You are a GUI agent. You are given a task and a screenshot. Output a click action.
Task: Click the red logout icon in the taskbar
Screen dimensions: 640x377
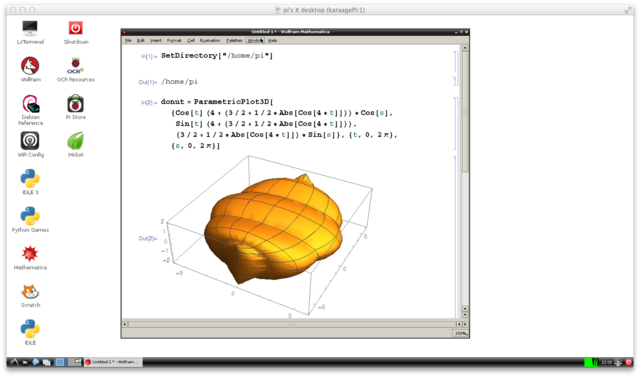629,362
